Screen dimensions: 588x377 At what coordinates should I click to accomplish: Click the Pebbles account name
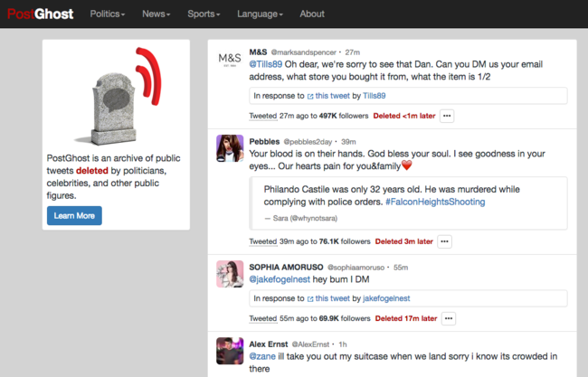(264, 142)
